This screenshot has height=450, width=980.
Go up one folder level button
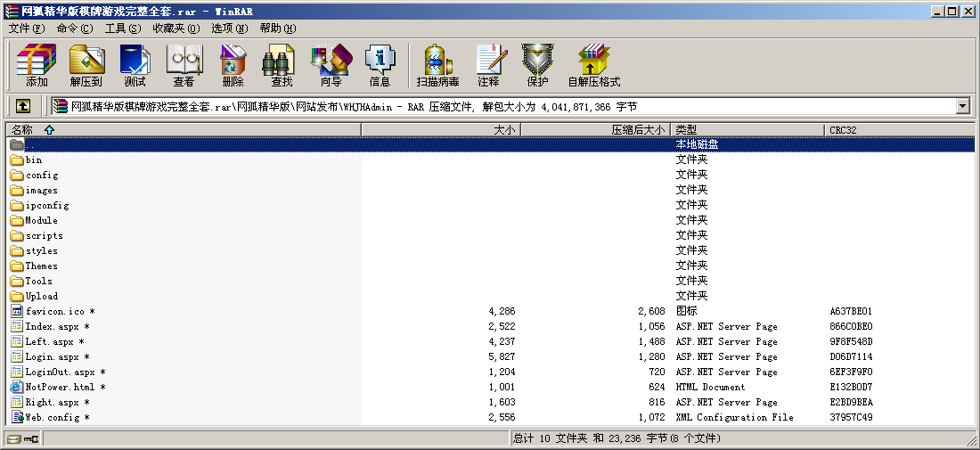(23, 106)
